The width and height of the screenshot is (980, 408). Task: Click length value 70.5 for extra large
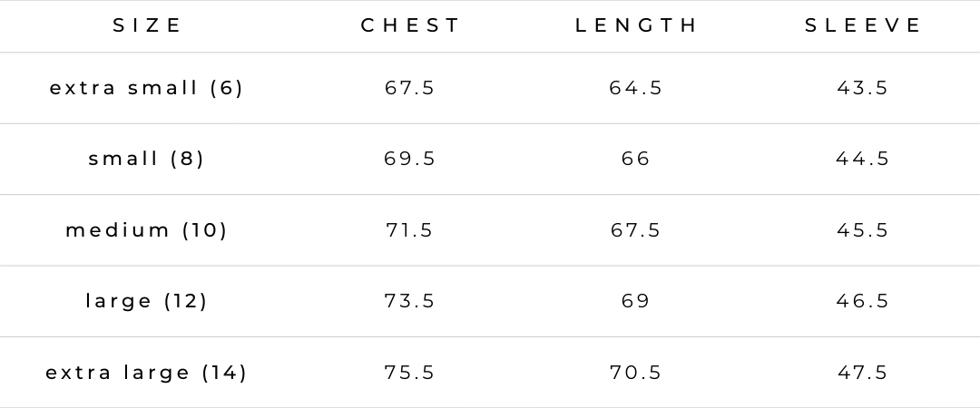coord(636,373)
